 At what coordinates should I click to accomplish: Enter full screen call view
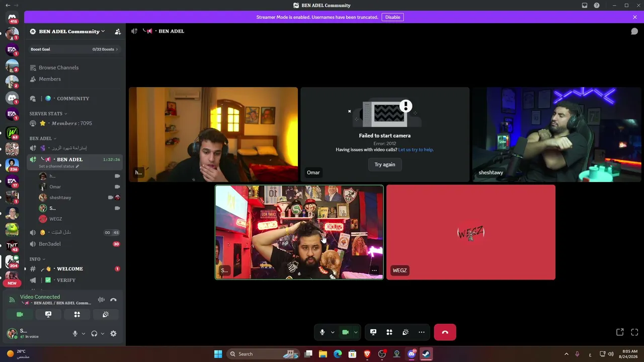(x=634, y=332)
